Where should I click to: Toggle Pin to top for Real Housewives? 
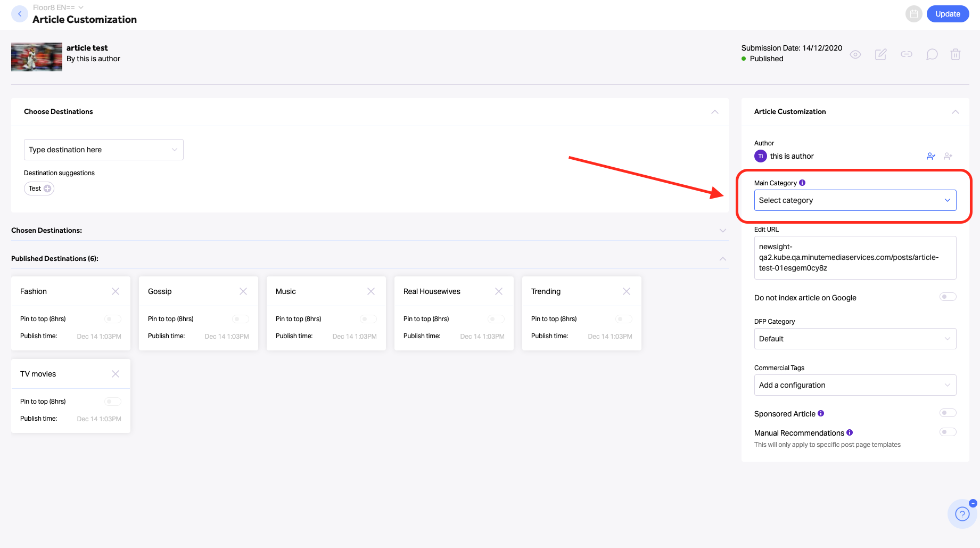click(x=496, y=319)
